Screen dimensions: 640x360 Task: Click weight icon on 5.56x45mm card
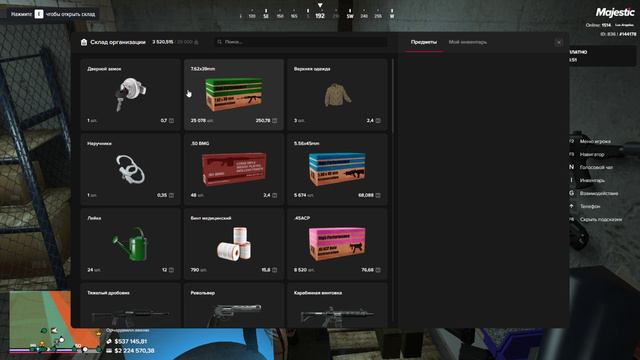tap(378, 196)
